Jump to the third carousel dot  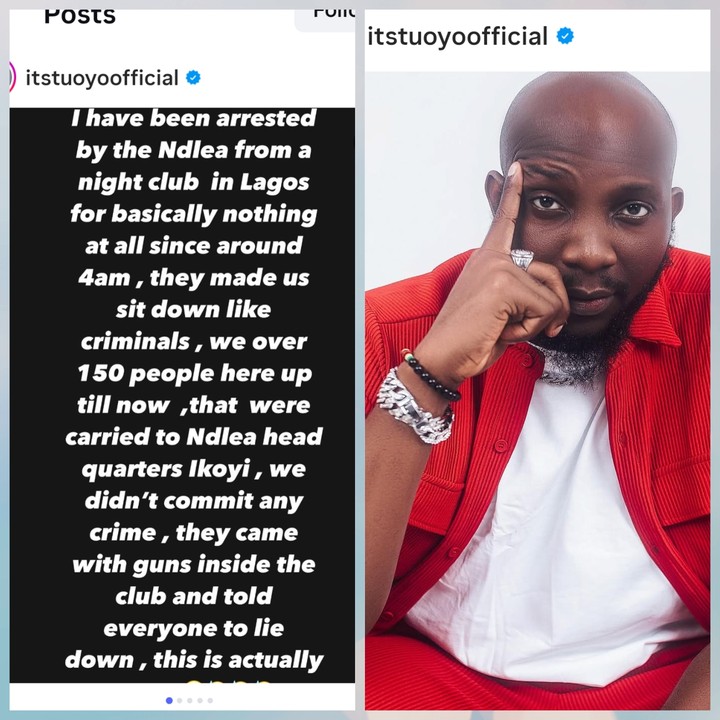coord(190,700)
